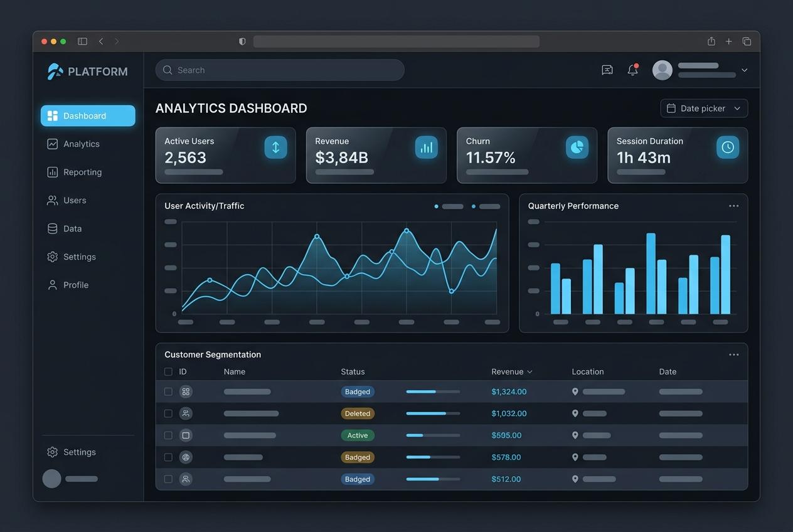
Task: Click the grid ID icon in $1,324.00 row
Action: (x=186, y=391)
